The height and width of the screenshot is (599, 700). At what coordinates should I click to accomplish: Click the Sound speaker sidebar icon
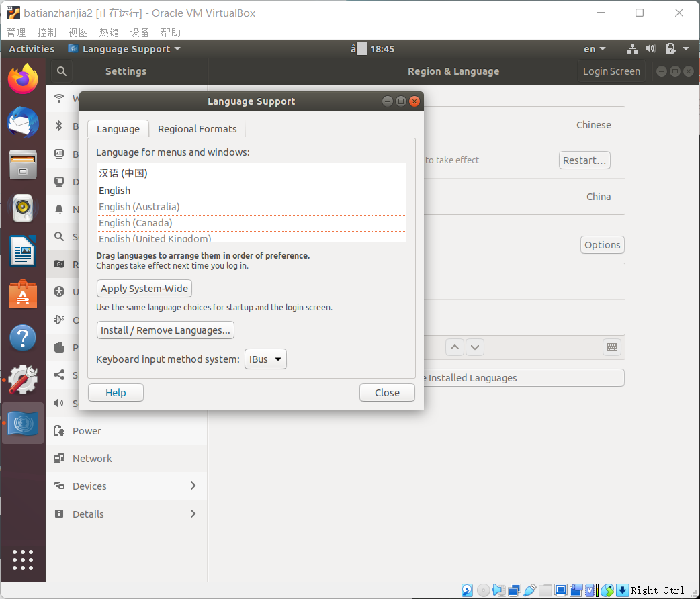(x=59, y=403)
